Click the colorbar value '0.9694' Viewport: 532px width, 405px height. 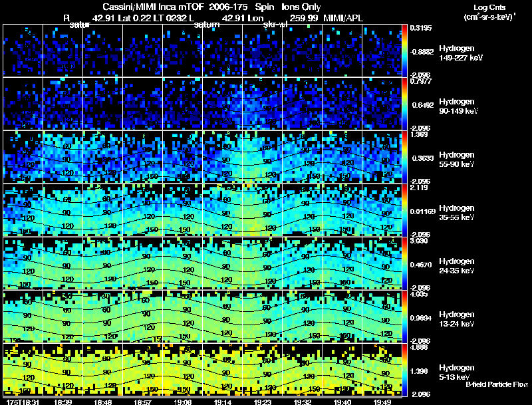pyautogui.click(x=421, y=318)
